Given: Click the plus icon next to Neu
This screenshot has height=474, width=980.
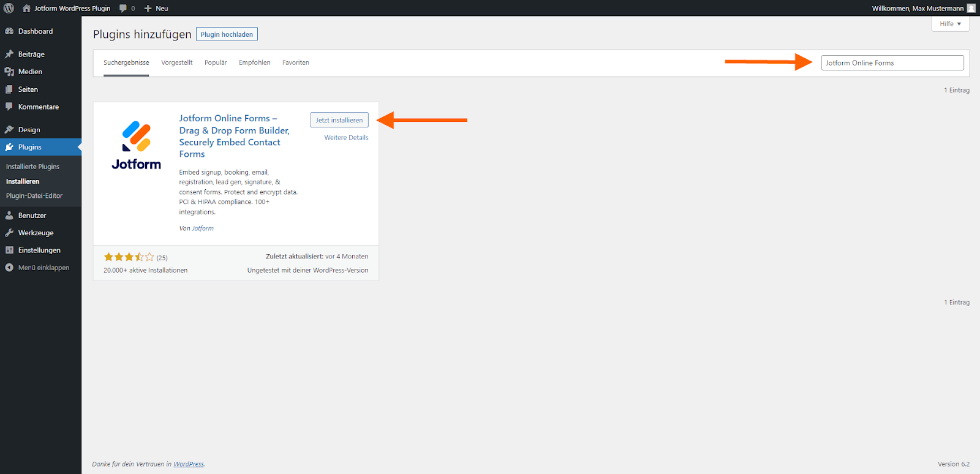Looking at the screenshot, I should (x=148, y=8).
